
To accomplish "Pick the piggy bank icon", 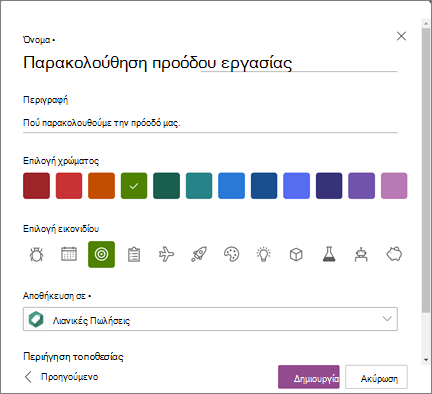I will coord(394,254).
